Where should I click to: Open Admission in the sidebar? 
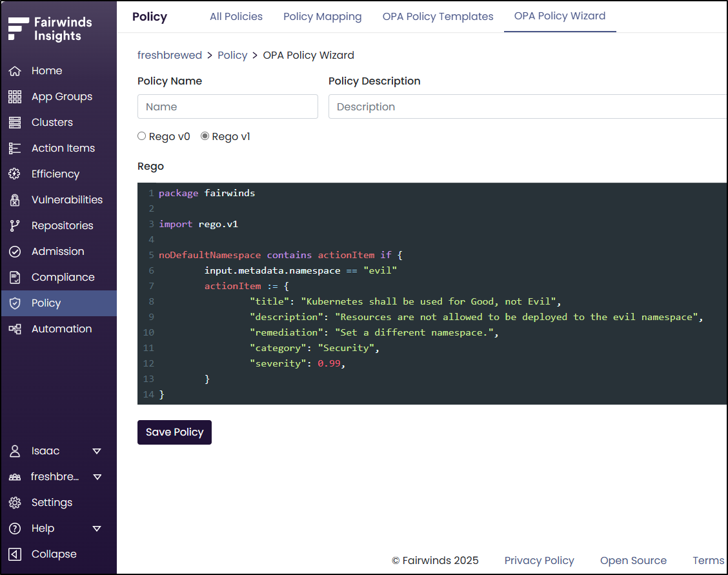[59, 252]
